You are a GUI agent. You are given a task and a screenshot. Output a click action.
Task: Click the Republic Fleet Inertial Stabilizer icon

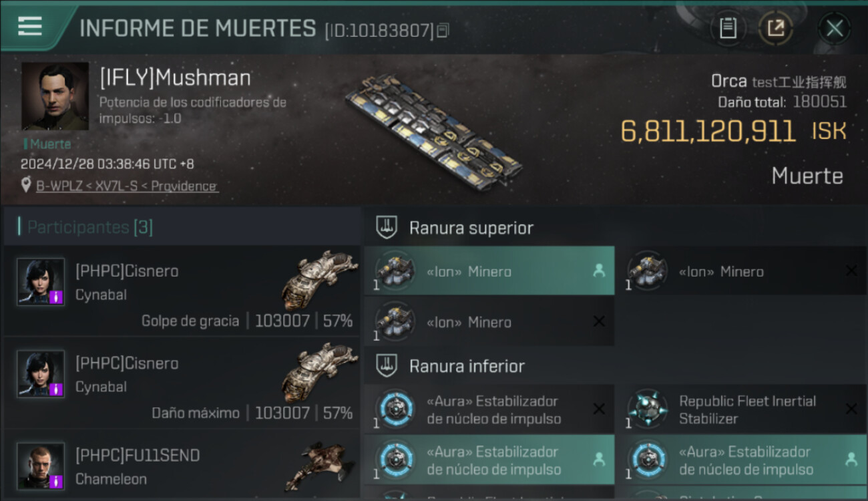click(647, 408)
